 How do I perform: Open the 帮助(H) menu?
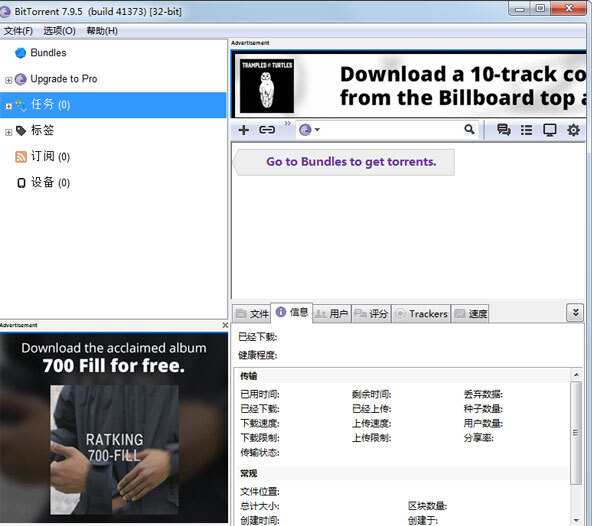point(102,31)
